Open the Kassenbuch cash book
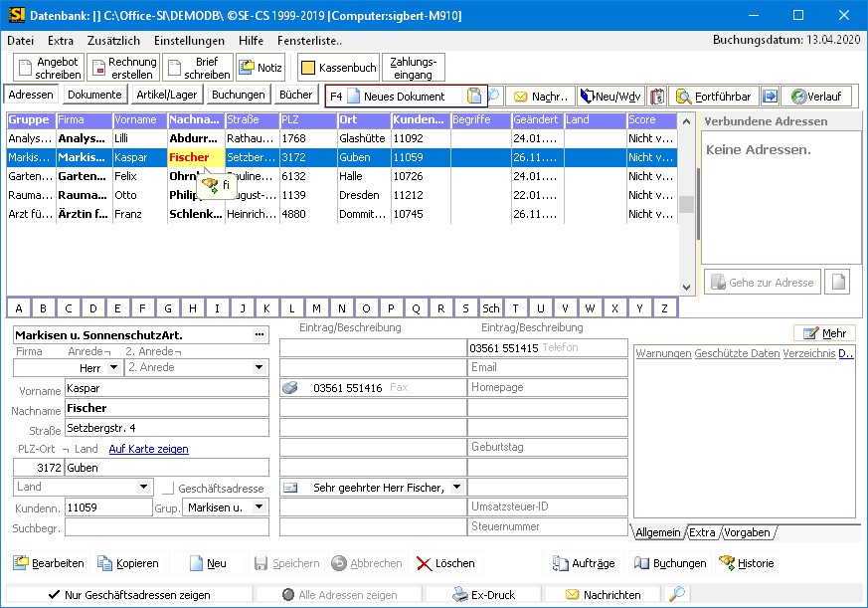Viewport: 868px width, 608px height. [x=339, y=68]
